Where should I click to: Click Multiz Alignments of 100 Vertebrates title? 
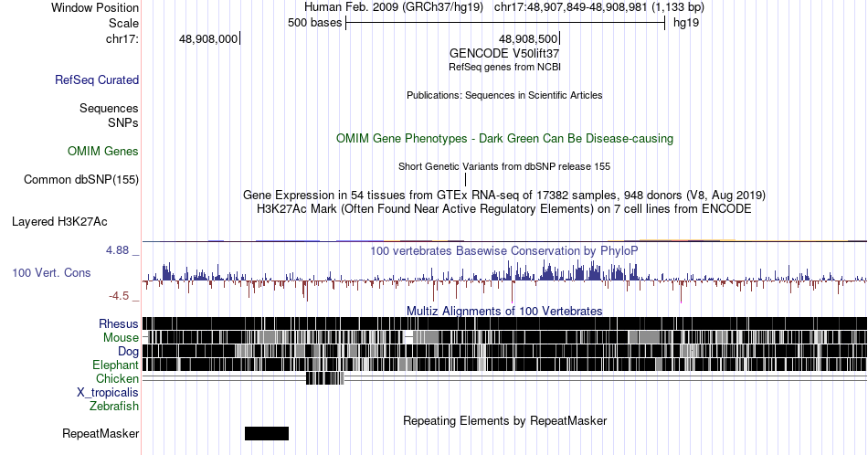504,311
